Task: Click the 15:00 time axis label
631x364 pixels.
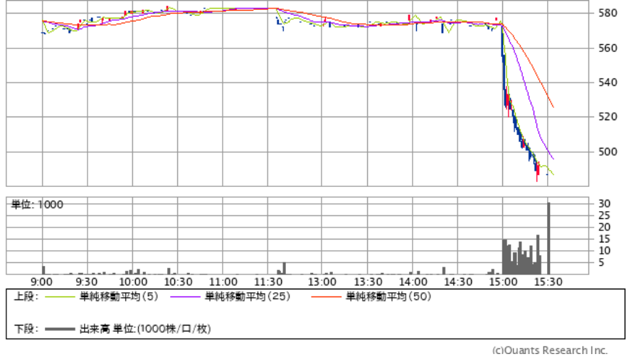Action: [x=502, y=282]
